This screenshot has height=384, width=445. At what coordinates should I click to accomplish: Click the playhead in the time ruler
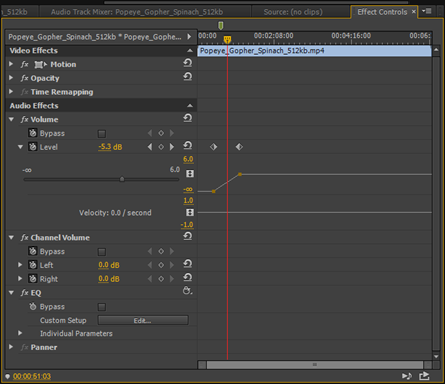[227, 40]
